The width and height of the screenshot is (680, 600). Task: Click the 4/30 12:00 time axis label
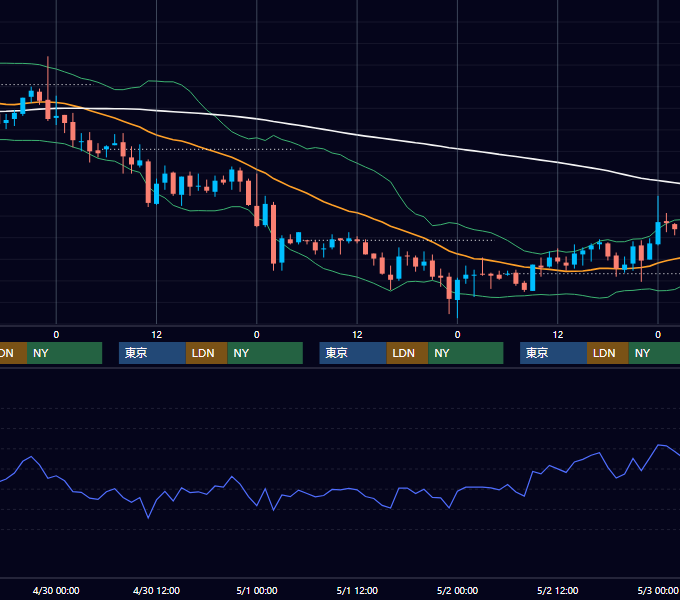point(156,590)
